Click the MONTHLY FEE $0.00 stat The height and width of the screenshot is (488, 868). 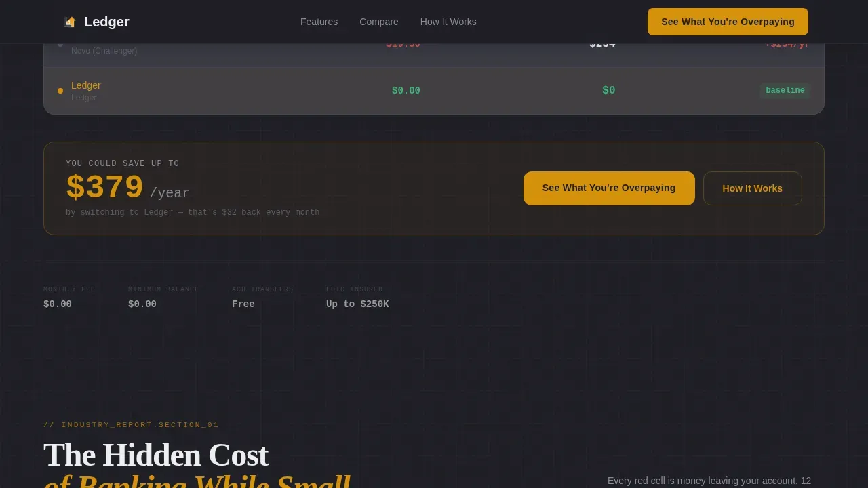tap(69, 298)
